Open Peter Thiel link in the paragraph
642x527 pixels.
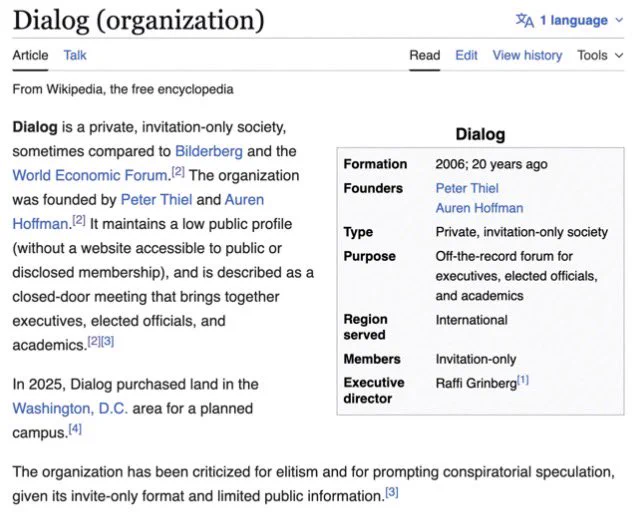coord(156,199)
